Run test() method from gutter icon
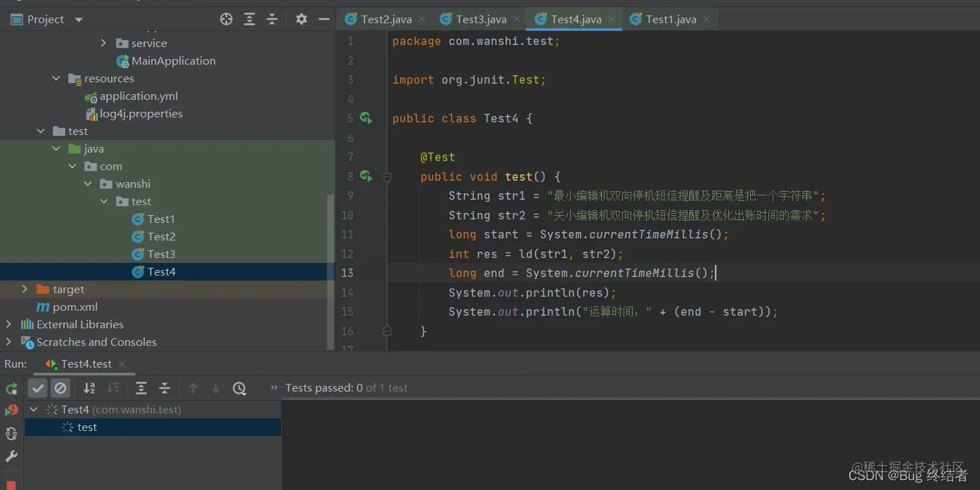980x490 pixels. (x=366, y=176)
